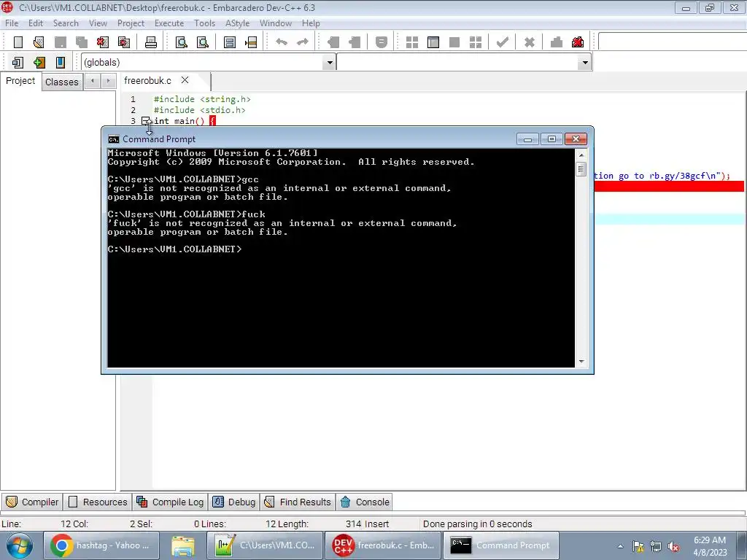Click the Command Prompt taskbar button
The image size is (747, 560).
tap(500, 545)
